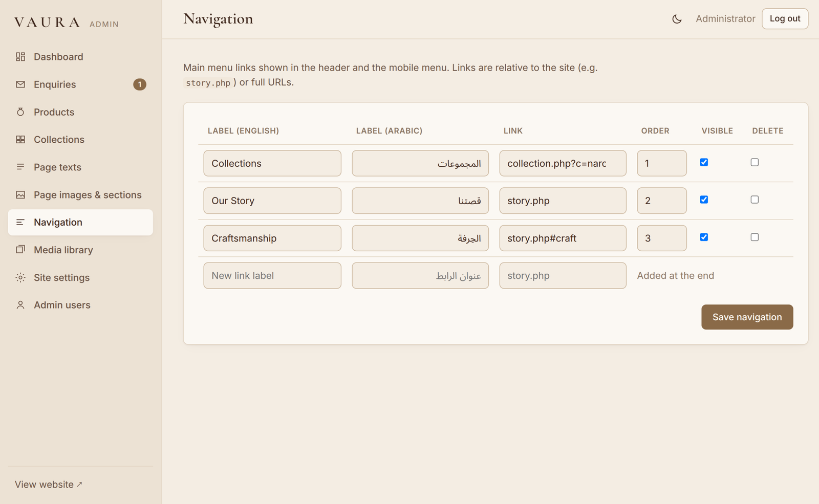Select Site settings in the sidebar
The image size is (819, 504).
click(x=80, y=277)
